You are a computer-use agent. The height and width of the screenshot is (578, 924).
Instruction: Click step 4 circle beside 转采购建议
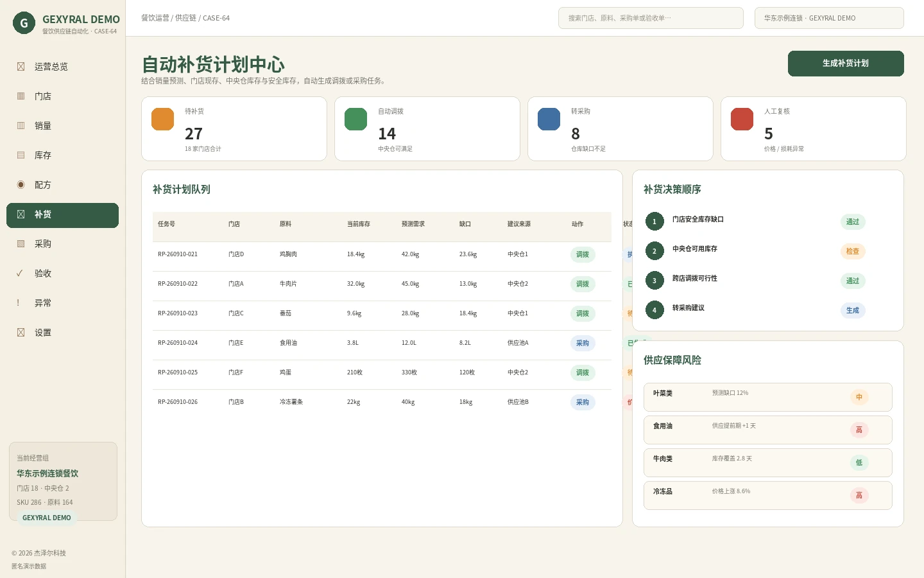tap(654, 310)
